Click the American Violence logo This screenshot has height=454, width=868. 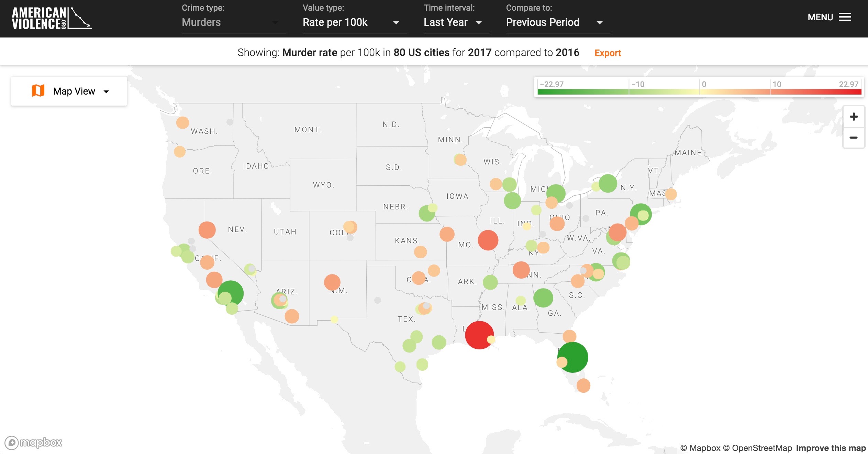click(x=52, y=18)
